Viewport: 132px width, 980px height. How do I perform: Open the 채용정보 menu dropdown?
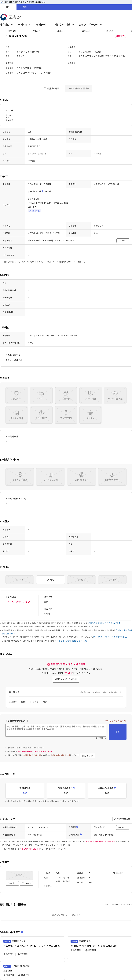(x=6, y=25)
